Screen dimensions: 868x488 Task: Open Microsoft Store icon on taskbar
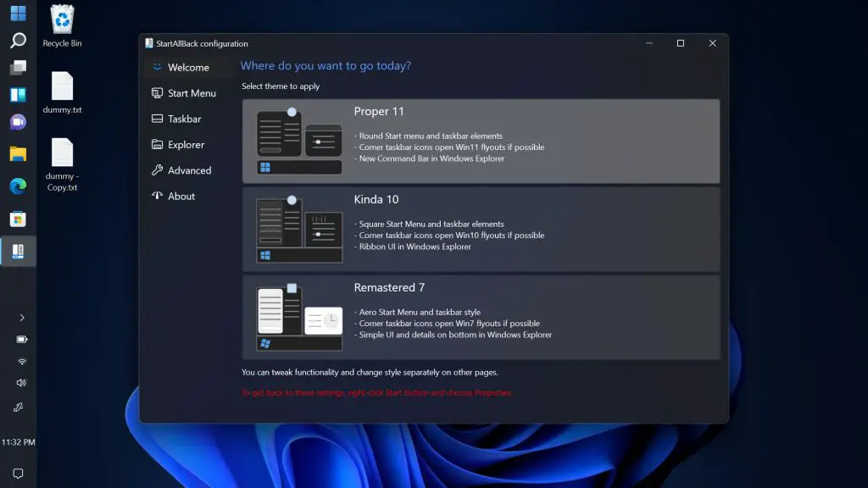(x=18, y=219)
